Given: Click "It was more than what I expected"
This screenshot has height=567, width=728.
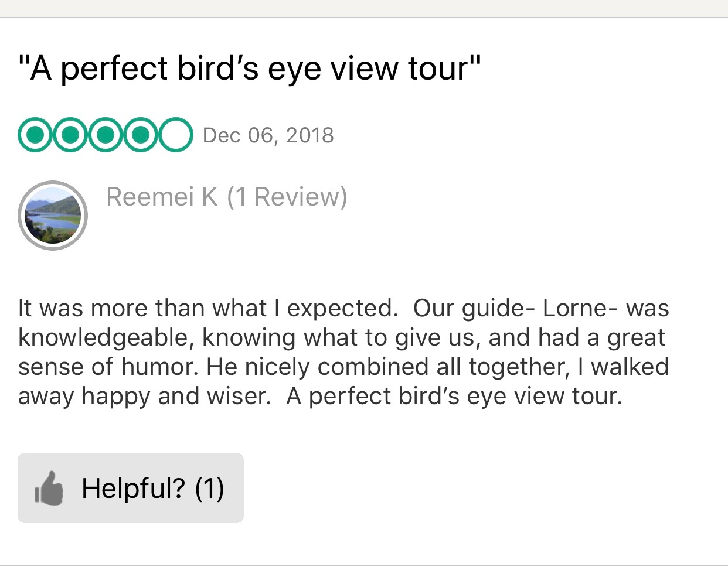Looking at the screenshot, I should coord(207,309).
